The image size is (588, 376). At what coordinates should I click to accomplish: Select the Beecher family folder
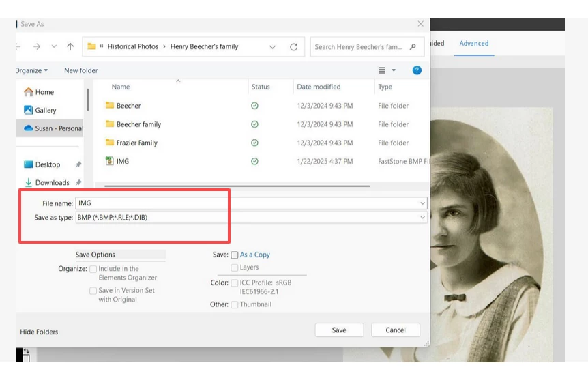tap(138, 124)
